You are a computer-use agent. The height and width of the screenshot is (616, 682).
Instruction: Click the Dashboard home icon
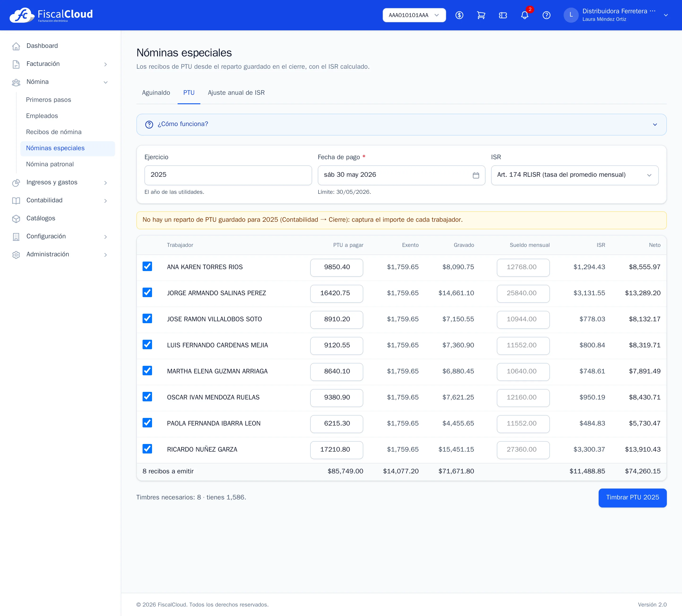(16, 46)
